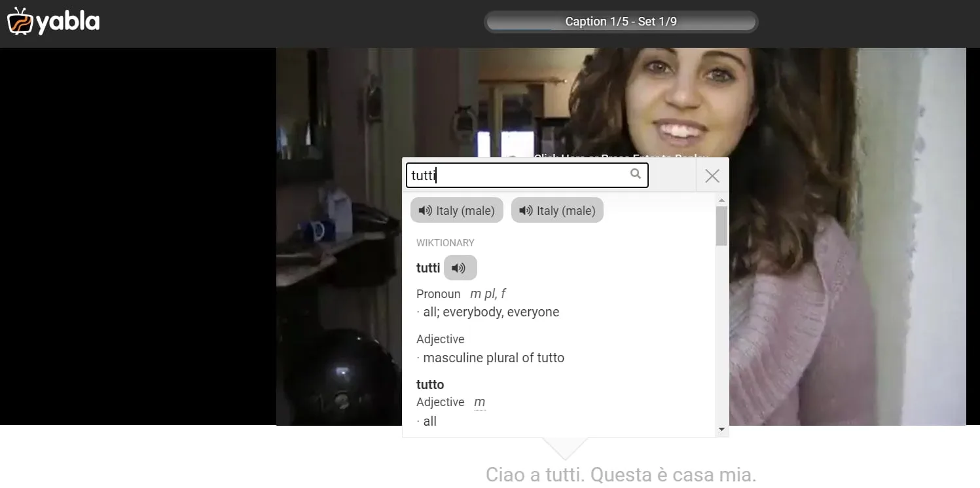Image resolution: width=980 pixels, height=488 pixels.
Task: Click the word mia in the caption
Action: coord(738,475)
